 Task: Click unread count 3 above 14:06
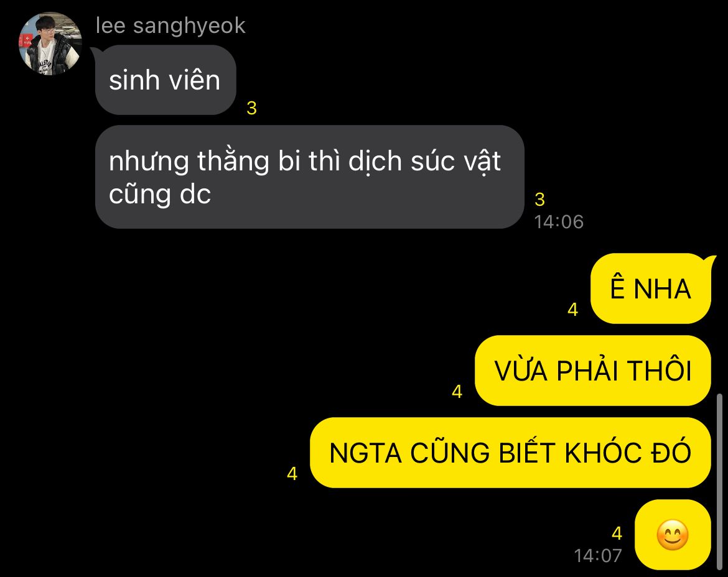[x=539, y=200]
